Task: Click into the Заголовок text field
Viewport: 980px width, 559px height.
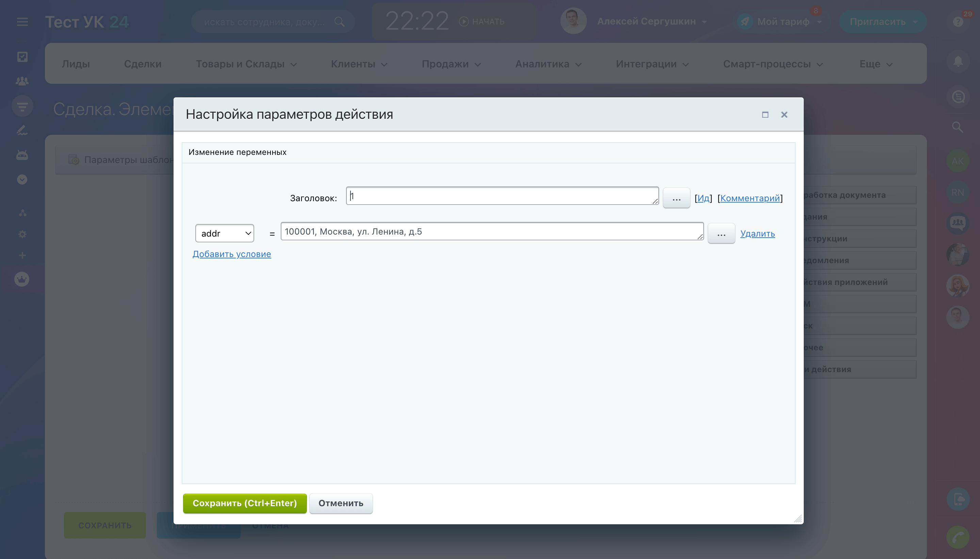Action: click(x=502, y=196)
